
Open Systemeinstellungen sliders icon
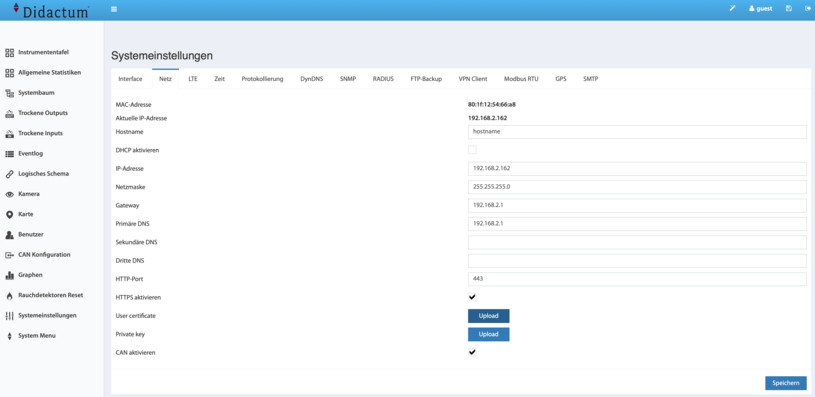pyautogui.click(x=9, y=316)
